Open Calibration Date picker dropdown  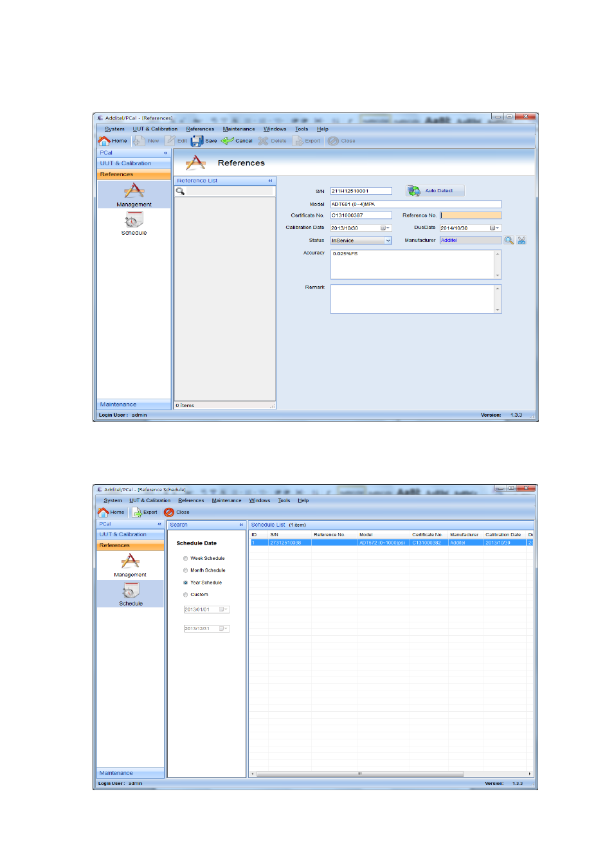click(x=385, y=228)
